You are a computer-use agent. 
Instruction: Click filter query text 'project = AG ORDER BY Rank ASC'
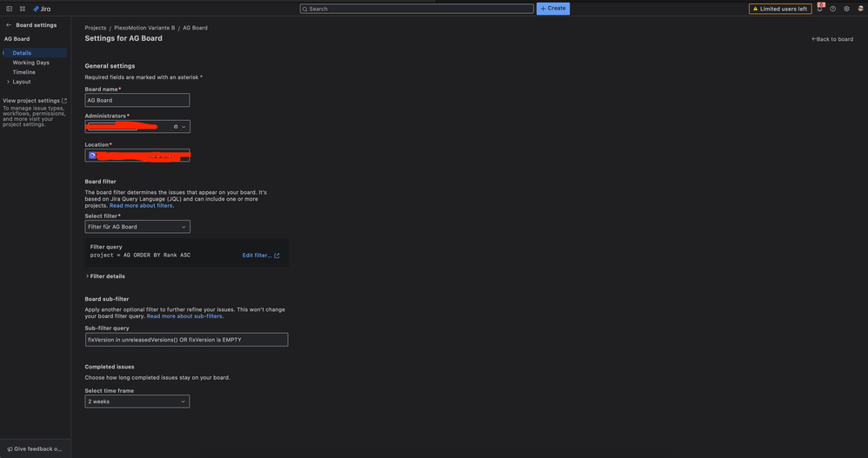pos(140,256)
